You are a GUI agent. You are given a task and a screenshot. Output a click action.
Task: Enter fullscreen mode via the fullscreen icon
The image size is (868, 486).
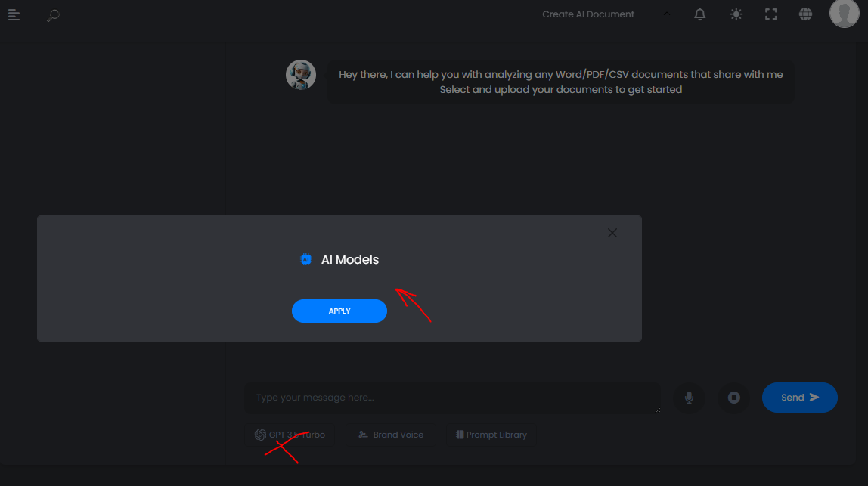pyautogui.click(x=770, y=14)
